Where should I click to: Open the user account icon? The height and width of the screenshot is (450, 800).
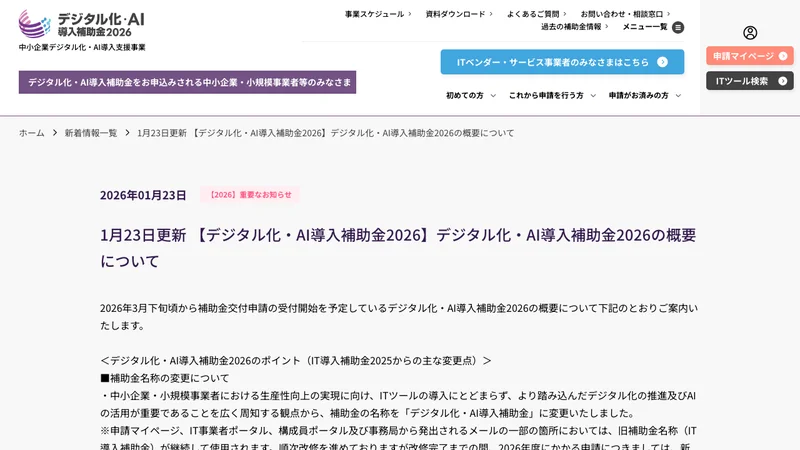(750, 33)
